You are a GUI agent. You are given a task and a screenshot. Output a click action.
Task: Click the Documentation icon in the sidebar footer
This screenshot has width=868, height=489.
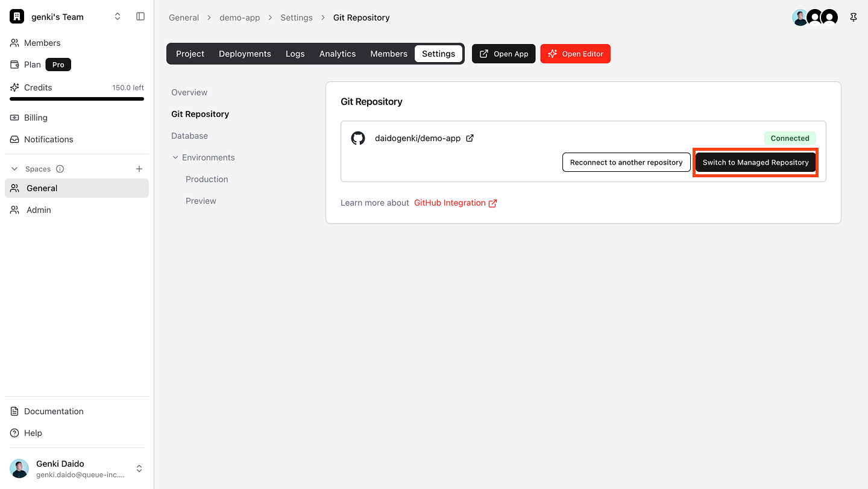(x=14, y=411)
